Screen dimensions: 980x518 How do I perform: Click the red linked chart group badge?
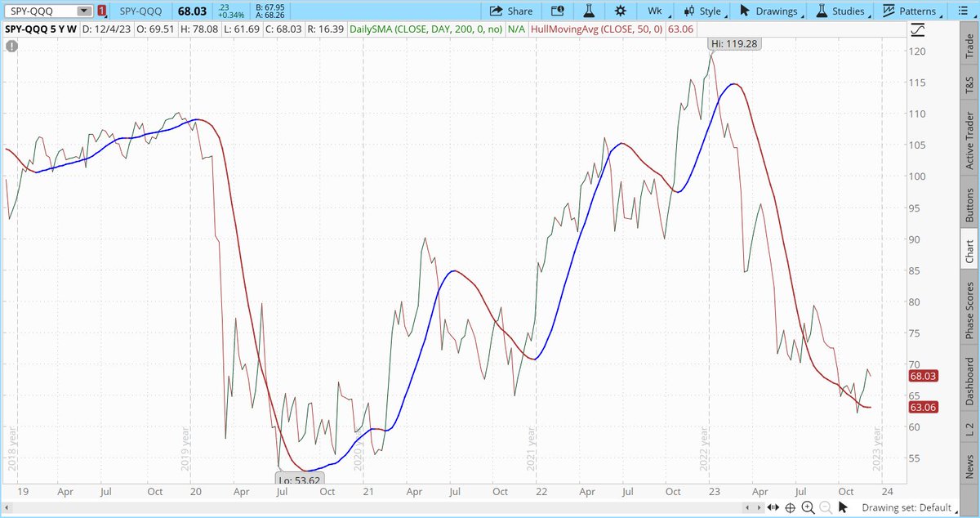pos(101,11)
